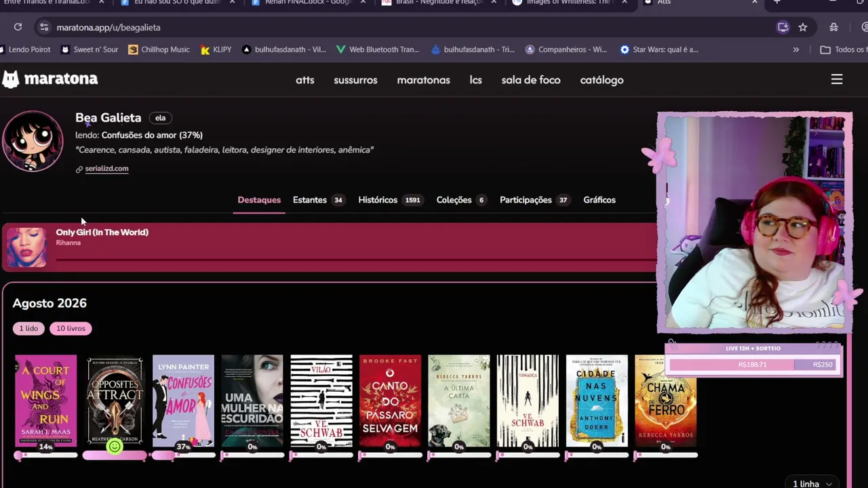Show hidden bookmarks with the overflow chevron
The image size is (868, 488).
[796, 49]
